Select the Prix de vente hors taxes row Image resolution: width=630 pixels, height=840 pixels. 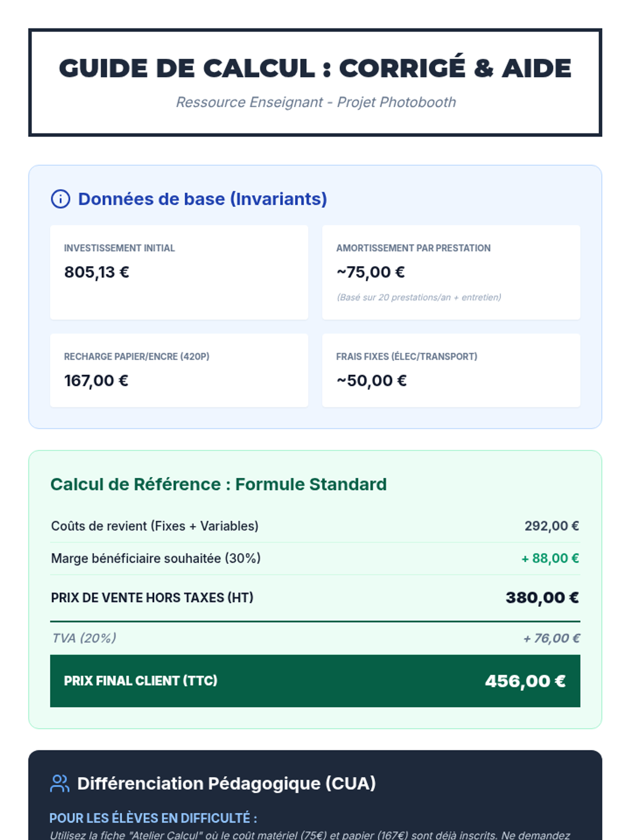pos(315,597)
